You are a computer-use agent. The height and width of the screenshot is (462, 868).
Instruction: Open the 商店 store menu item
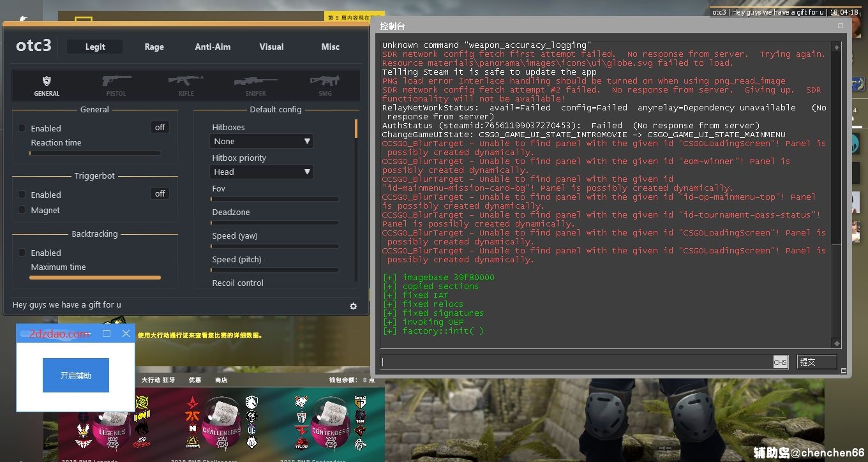coord(221,380)
